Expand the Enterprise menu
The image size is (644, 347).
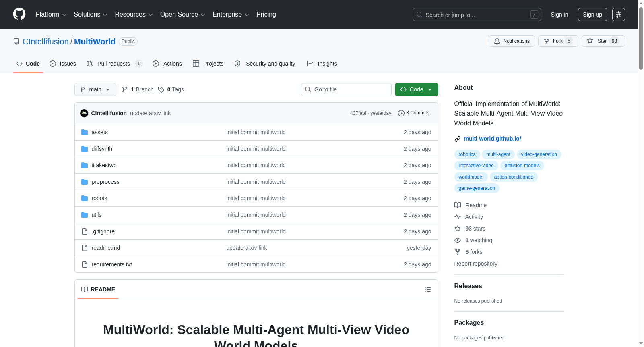click(231, 15)
